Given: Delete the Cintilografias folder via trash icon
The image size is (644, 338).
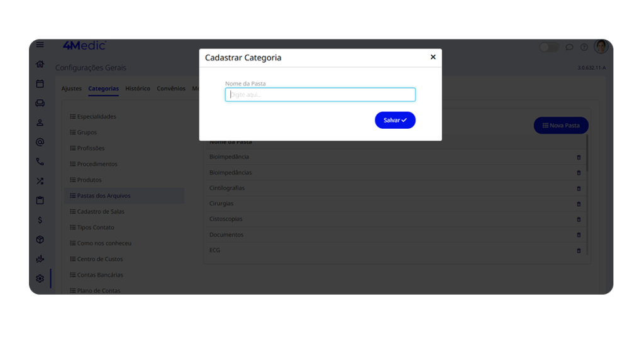Looking at the screenshot, I should pyautogui.click(x=579, y=188).
